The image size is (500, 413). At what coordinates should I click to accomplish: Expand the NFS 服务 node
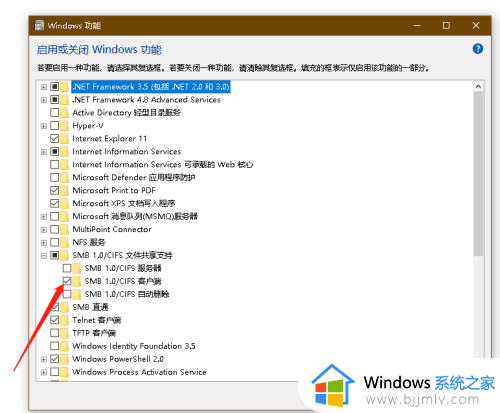44,243
